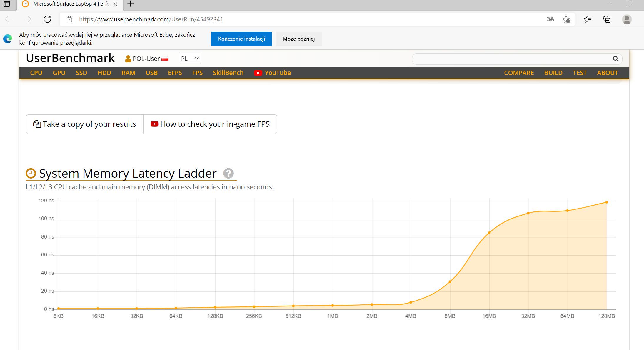Open the PL language dropdown
644x350 pixels.
[190, 59]
